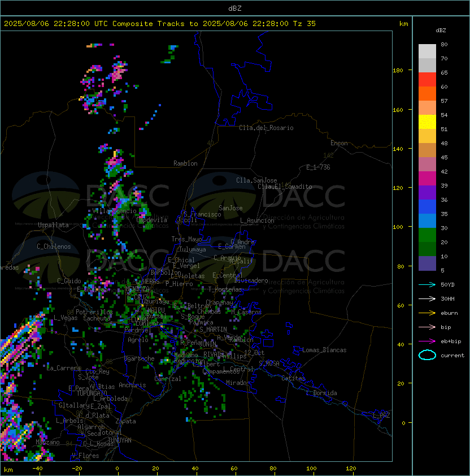The image size is (470, 476).
Task: Click the 'Tz 35' threshold text in header
Action: 304,24
